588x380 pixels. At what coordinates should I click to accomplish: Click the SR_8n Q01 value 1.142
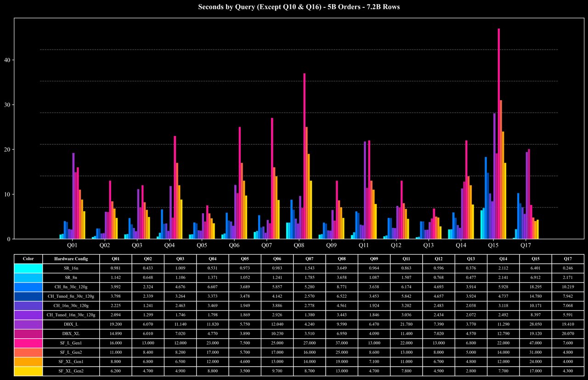click(115, 277)
